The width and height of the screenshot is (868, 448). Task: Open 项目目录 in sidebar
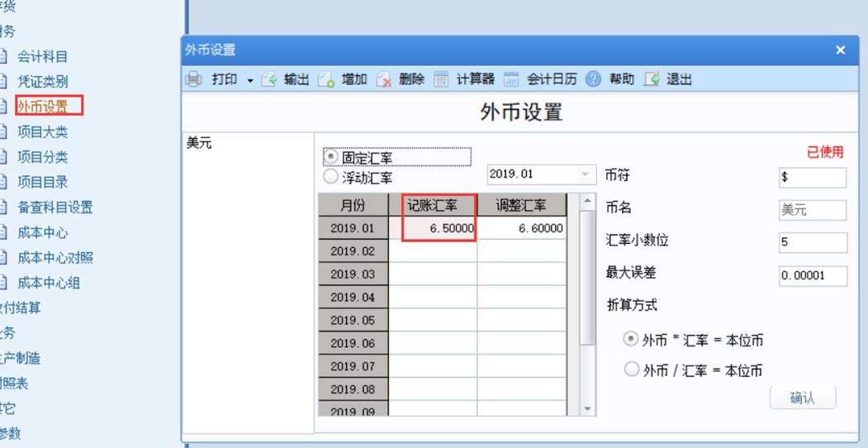pyautogui.click(x=42, y=182)
